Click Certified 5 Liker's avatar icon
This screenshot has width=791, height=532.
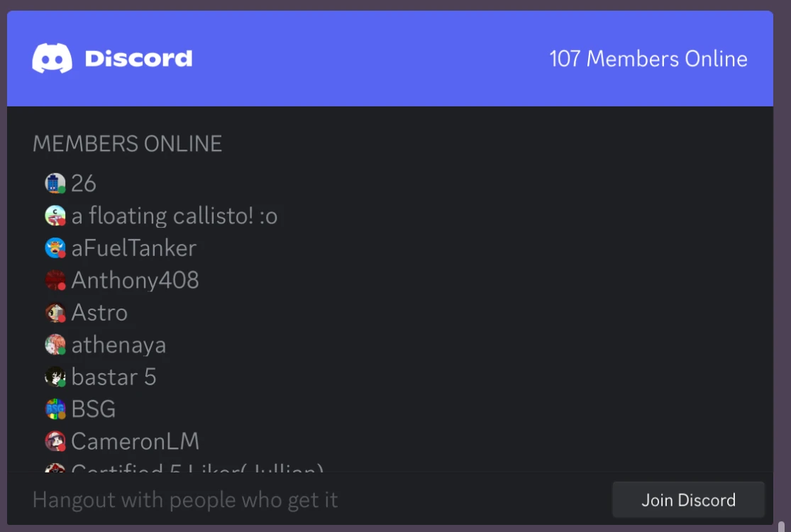click(56, 470)
